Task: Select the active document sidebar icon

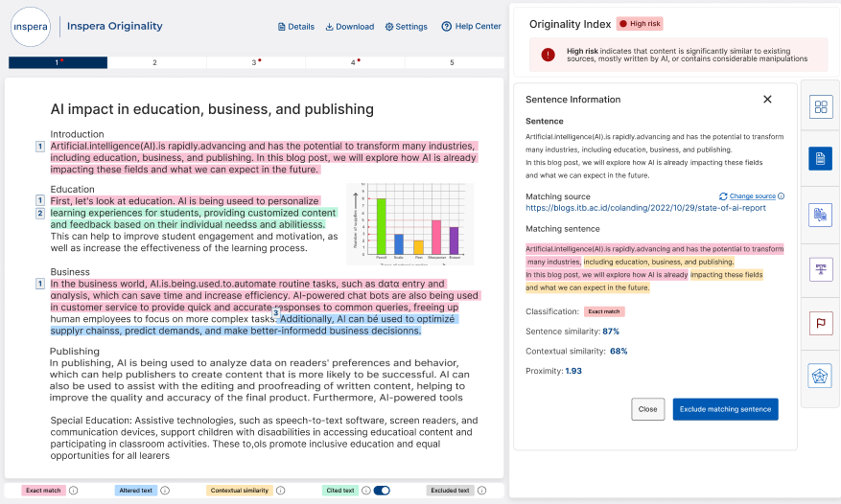Action: 821,159
